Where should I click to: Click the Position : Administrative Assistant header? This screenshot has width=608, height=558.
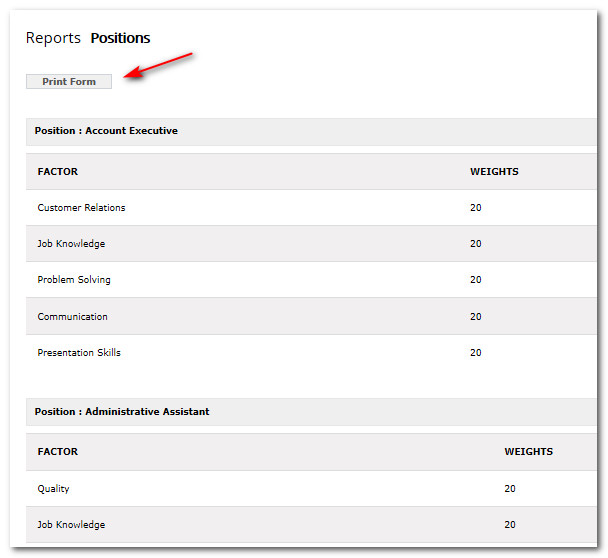(x=122, y=411)
